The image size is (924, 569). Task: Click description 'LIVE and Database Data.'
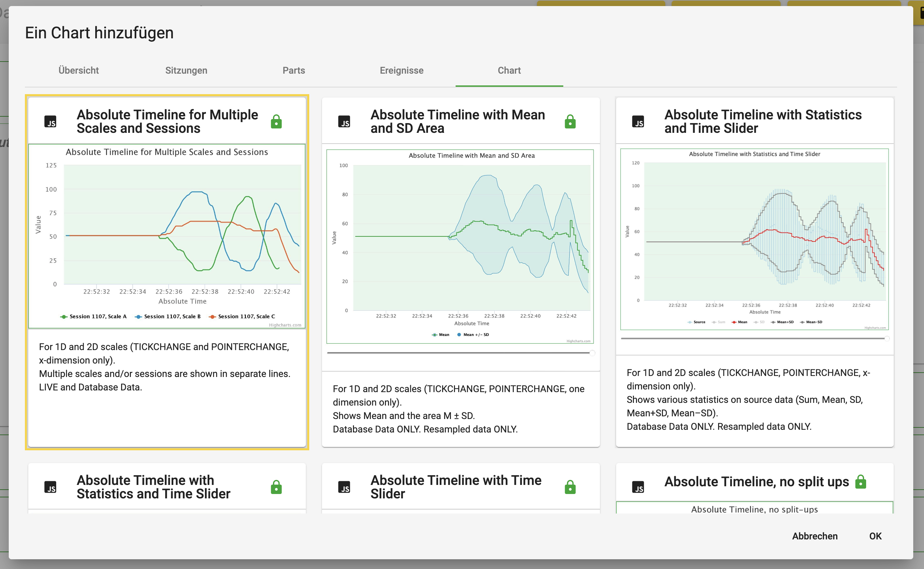(x=91, y=387)
